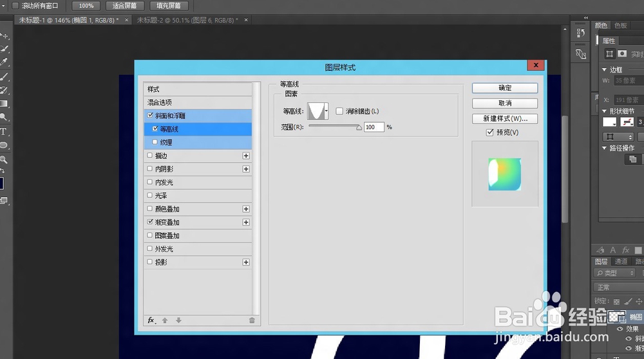The height and width of the screenshot is (359, 644).
Task: Collapse the 路径操作 section triangle
Action: tap(604, 148)
